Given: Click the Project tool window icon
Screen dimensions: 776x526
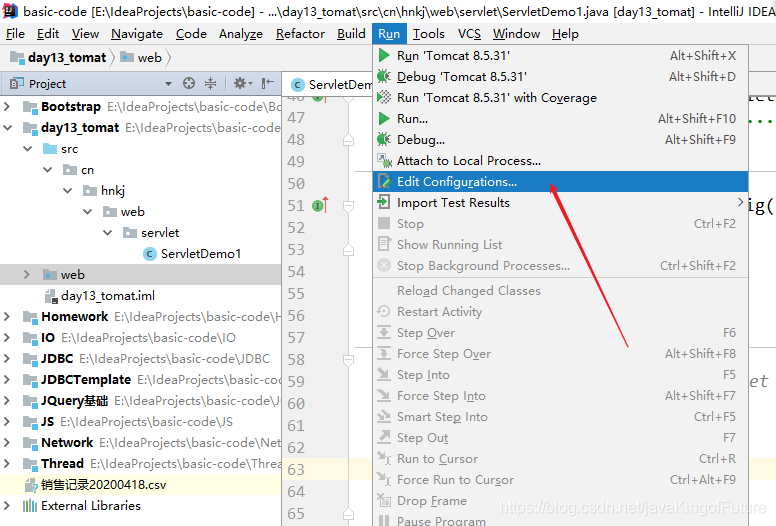Looking at the screenshot, I should coord(17,84).
